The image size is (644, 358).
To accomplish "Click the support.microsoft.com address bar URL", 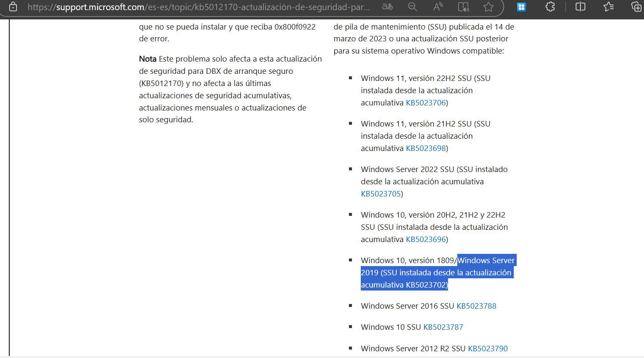I will click(199, 7).
